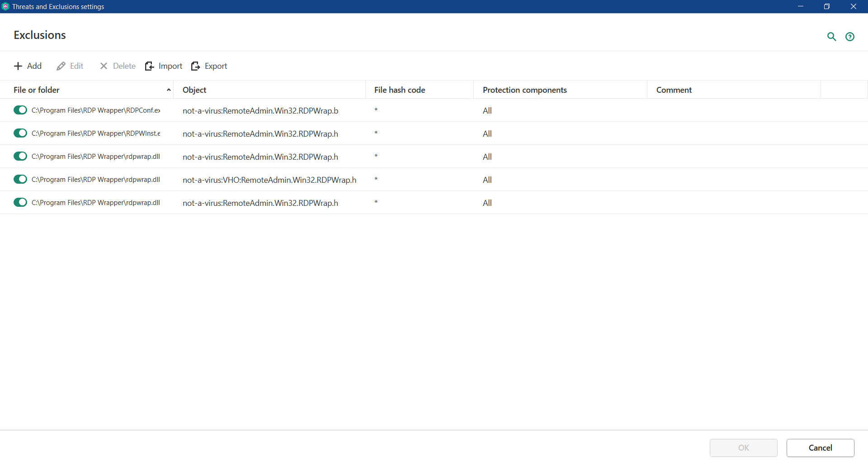Click object not-a-virus:RemoteAdmin.Win32.RDPWrap.b
The image size is (868, 466).
(260, 110)
